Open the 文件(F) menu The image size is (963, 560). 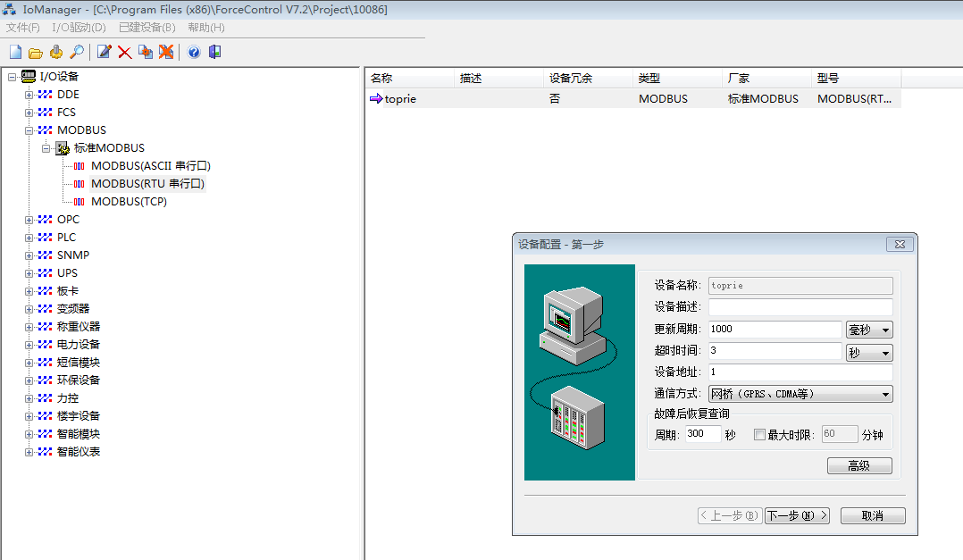coord(22,28)
